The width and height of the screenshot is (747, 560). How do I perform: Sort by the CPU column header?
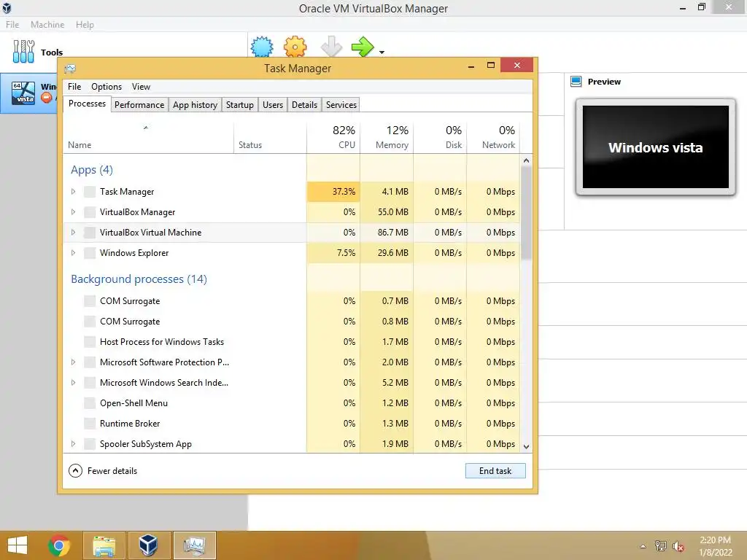pyautogui.click(x=333, y=137)
